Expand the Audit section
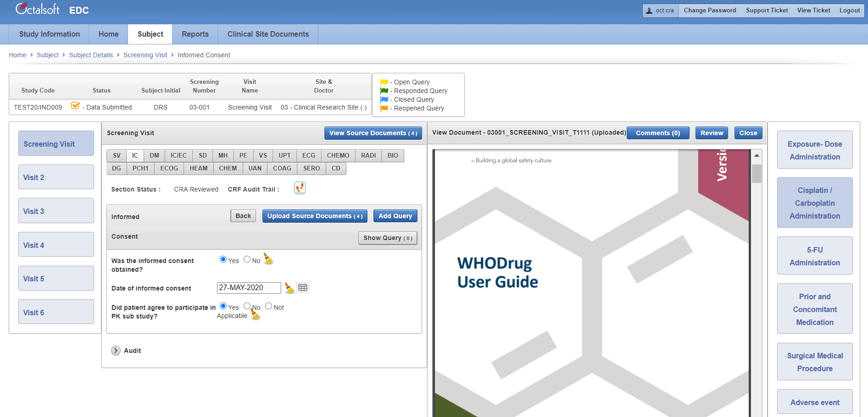Viewport: 868px width, 417px height. [x=116, y=351]
